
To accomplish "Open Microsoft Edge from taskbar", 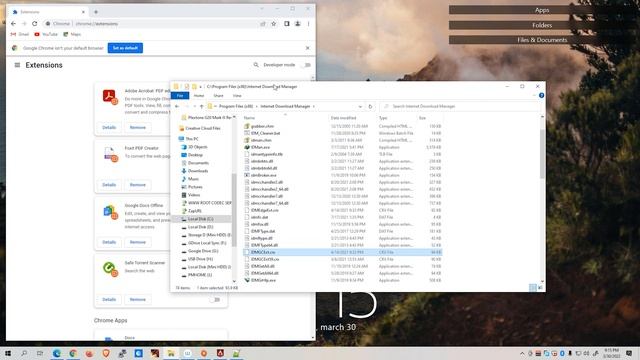I will coord(57,353).
